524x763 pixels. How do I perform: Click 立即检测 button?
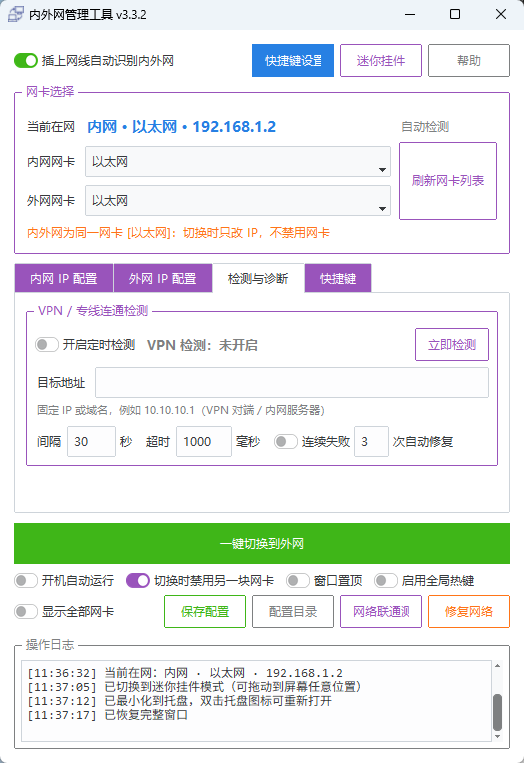coord(452,345)
